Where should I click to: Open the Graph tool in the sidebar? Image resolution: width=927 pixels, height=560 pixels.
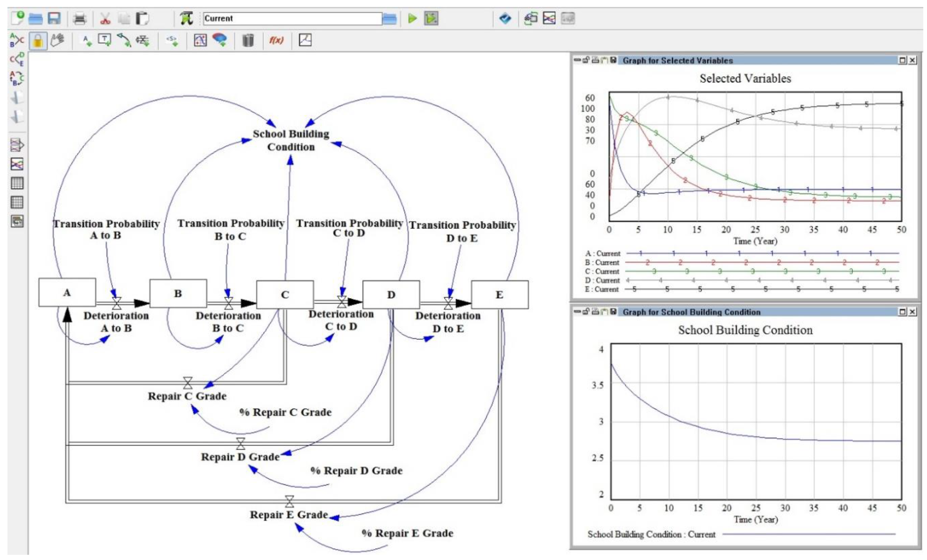click(x=17, y=164)
